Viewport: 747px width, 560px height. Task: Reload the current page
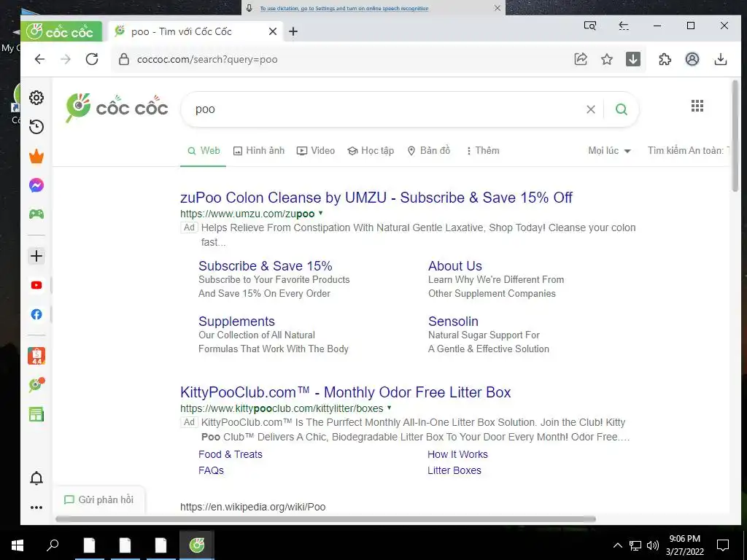pos(92,59)
